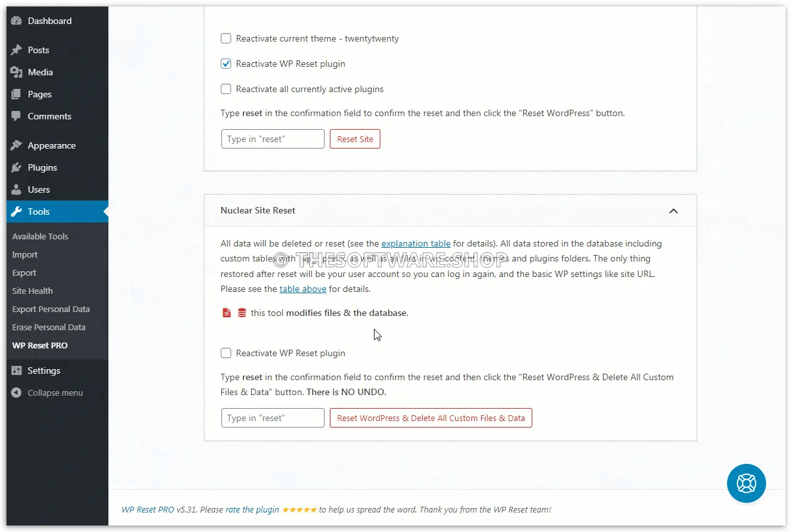Screen dimensions: 792x532
Task: Open the lifebuoy help widget
Action: pyautogui.click(x=746, y=483)
